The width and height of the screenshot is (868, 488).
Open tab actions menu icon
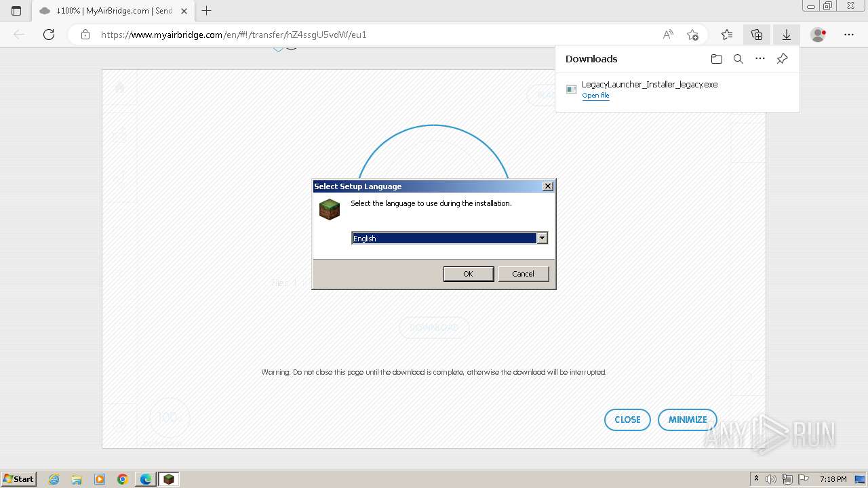point(16,11)
